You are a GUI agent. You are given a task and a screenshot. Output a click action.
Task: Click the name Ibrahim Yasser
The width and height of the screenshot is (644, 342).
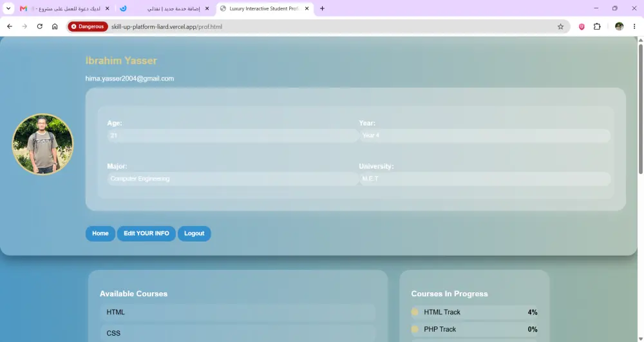[121, 61]
